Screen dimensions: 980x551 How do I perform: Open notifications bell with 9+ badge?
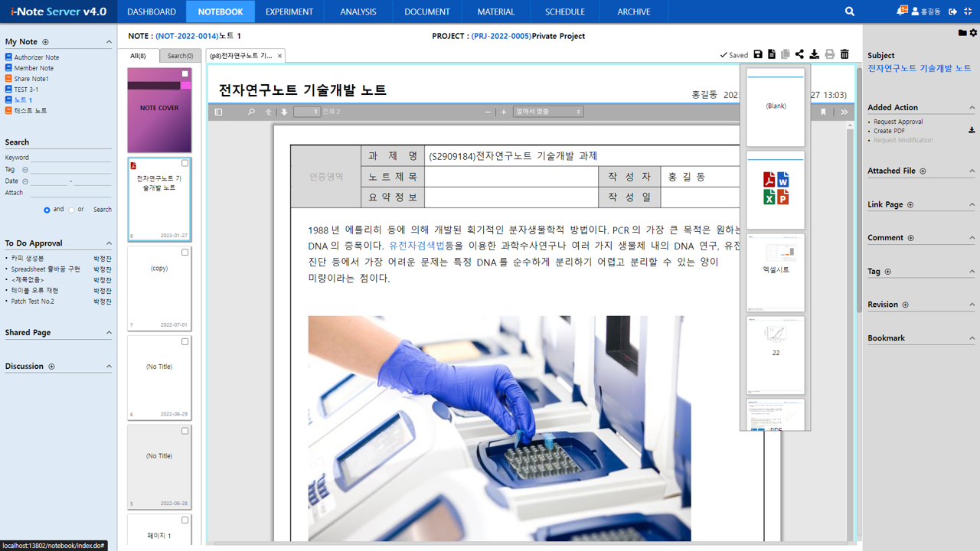(x=902, y=11)
